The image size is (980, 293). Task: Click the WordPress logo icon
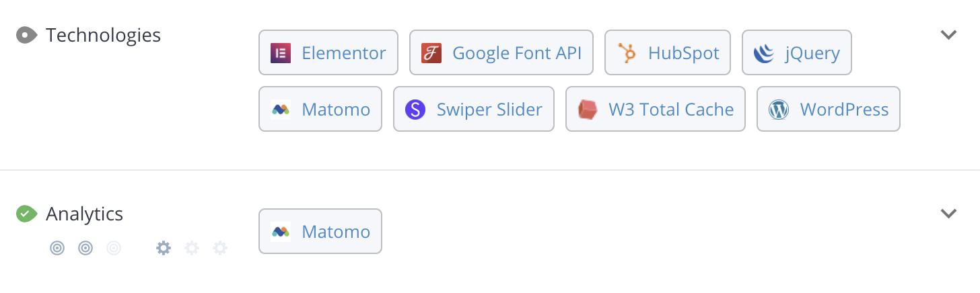point(779,110)
